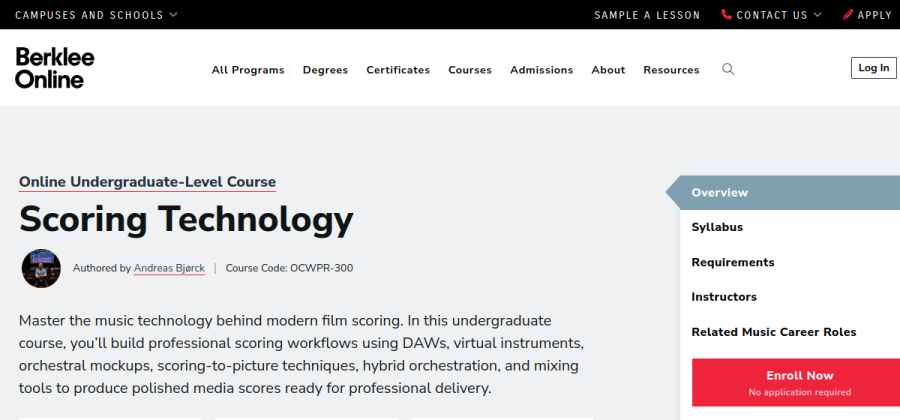Open the Certificates menu
The image size is (900, 420).
[398, 70]
